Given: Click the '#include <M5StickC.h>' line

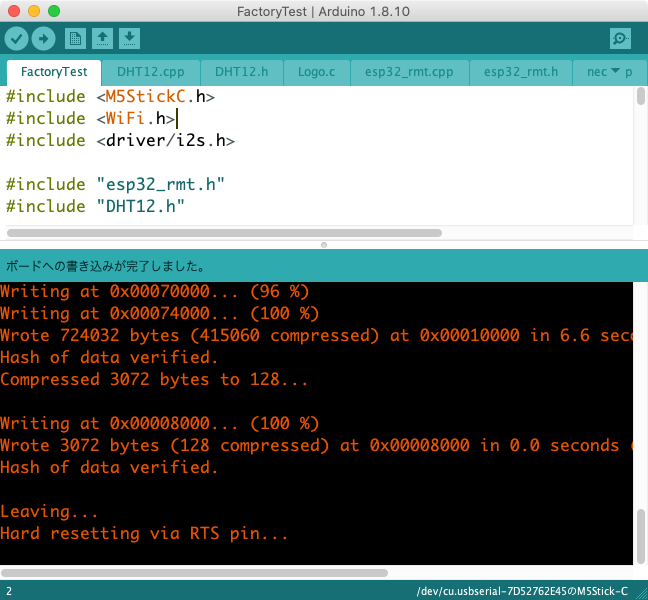Looking at the screenshot, I should point(110,97).
